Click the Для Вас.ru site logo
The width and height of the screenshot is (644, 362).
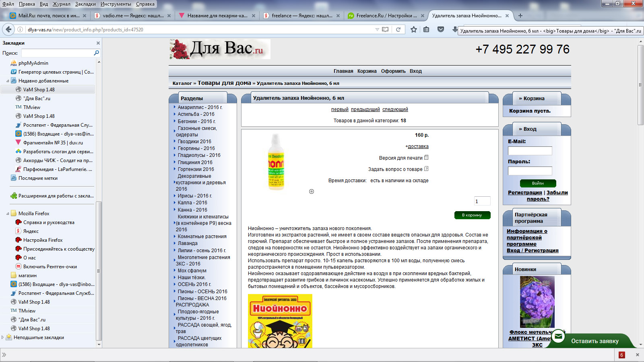pos(220,49)
